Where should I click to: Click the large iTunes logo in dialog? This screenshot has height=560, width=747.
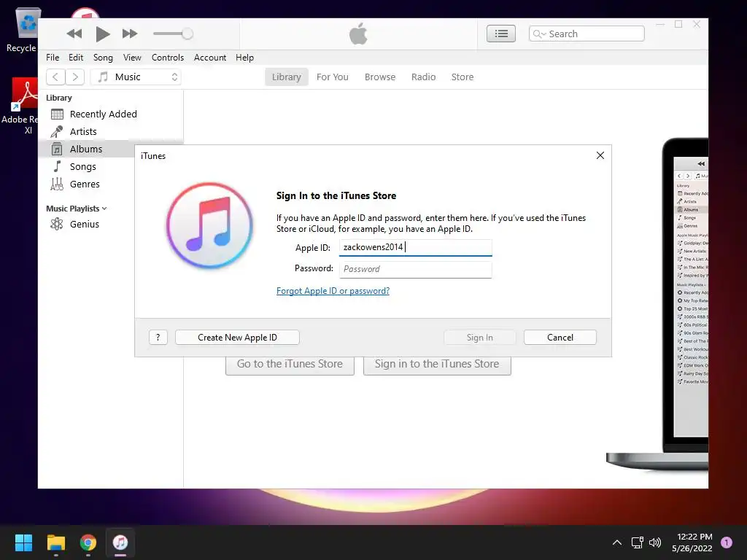pos(209,225)
